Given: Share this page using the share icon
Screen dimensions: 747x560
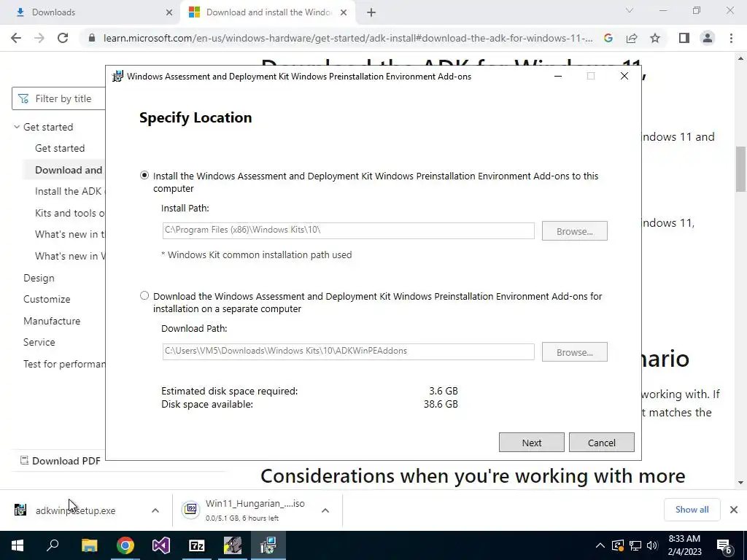Looking at the screenshot, I should click(x=632, y=38).
